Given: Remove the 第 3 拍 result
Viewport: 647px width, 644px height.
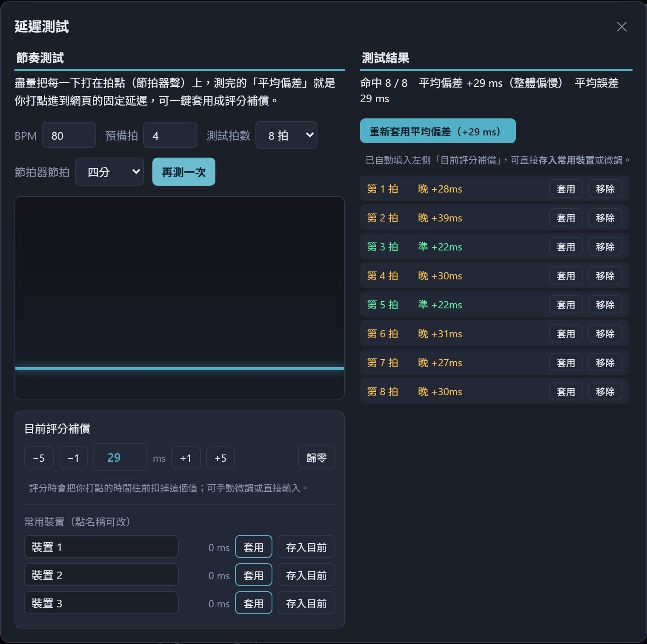Looking at the screenshot, I should tap(605, 247).
